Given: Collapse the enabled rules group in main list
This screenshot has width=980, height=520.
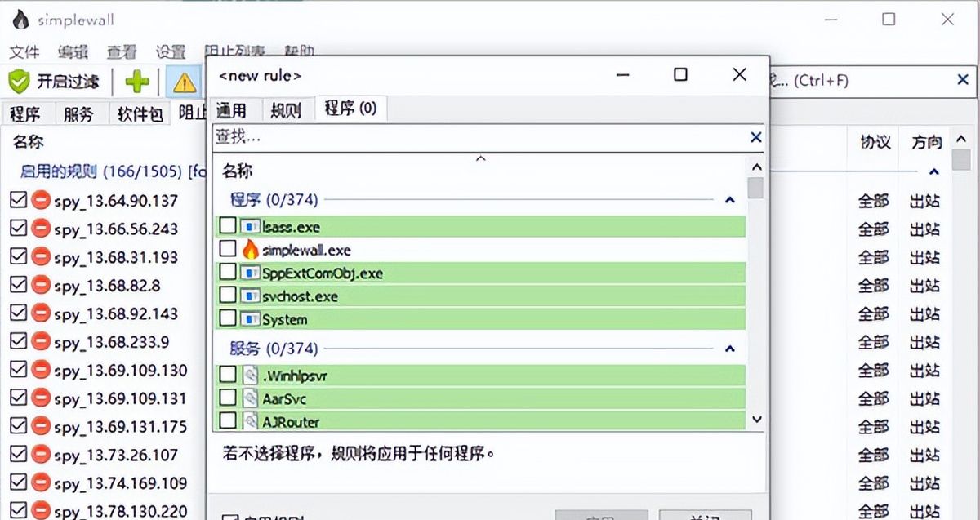Looking at the screenshot, I should [x=934, y=172].
